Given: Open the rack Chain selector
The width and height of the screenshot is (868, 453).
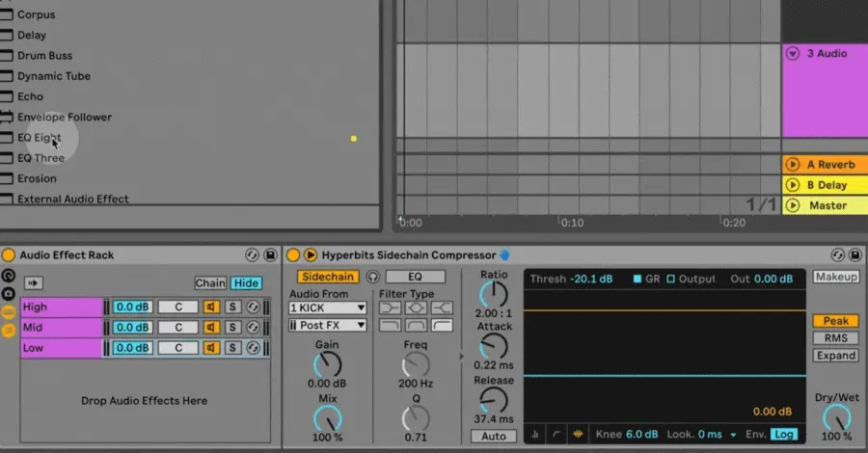Looking at the screenshot, I should [210, 283].
